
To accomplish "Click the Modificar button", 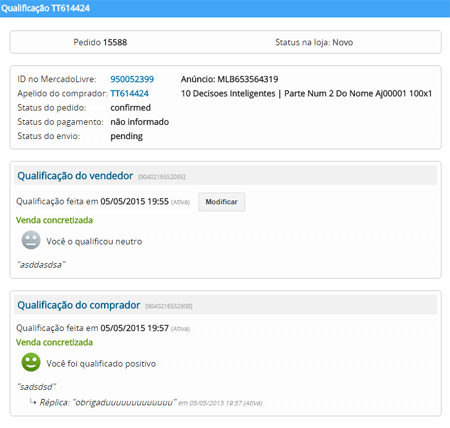I will 222,202.
